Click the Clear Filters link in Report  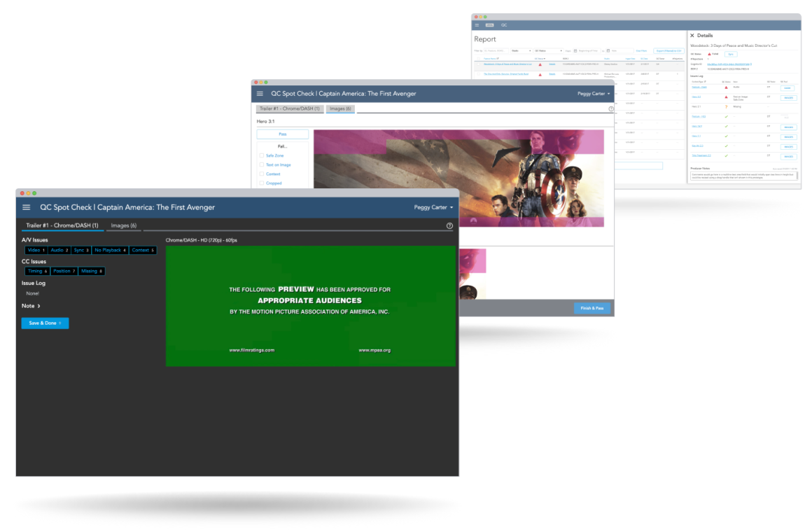coord(641,51)
